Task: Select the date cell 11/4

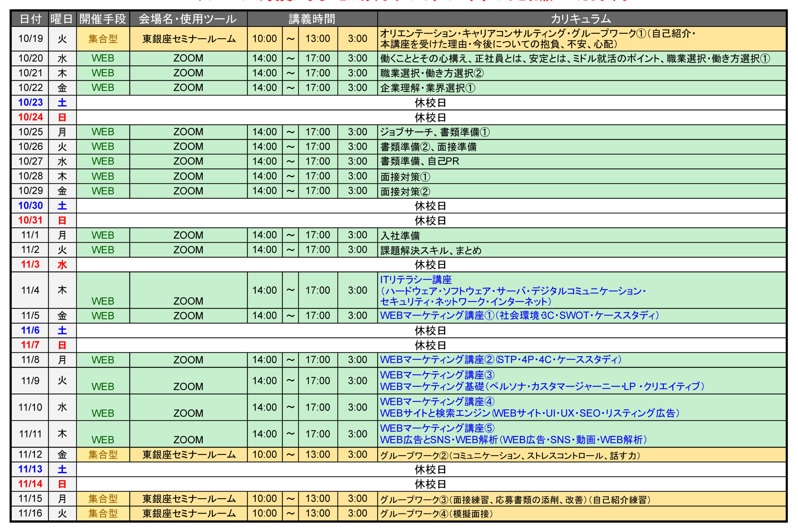Action: [x=30, y=290]
